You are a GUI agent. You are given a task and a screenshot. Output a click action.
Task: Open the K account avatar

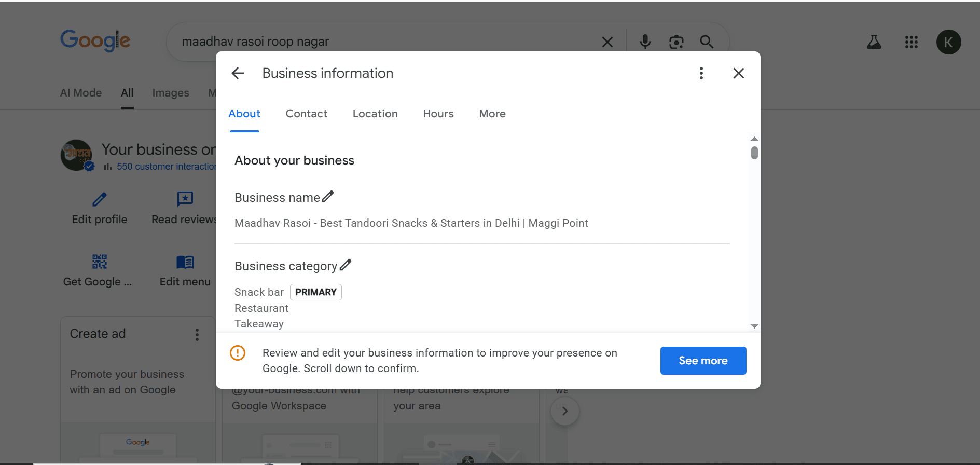pyautogui.click(x=948, y=42)
